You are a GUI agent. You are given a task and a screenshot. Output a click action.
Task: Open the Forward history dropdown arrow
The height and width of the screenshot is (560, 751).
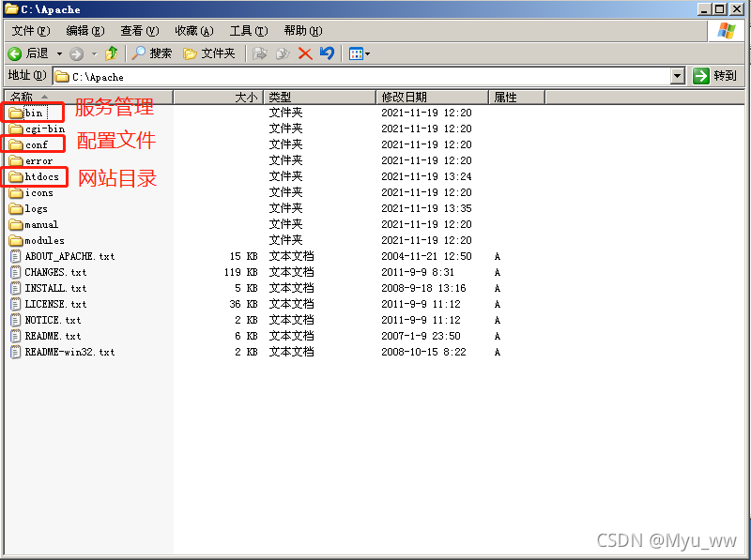[95, 53]
